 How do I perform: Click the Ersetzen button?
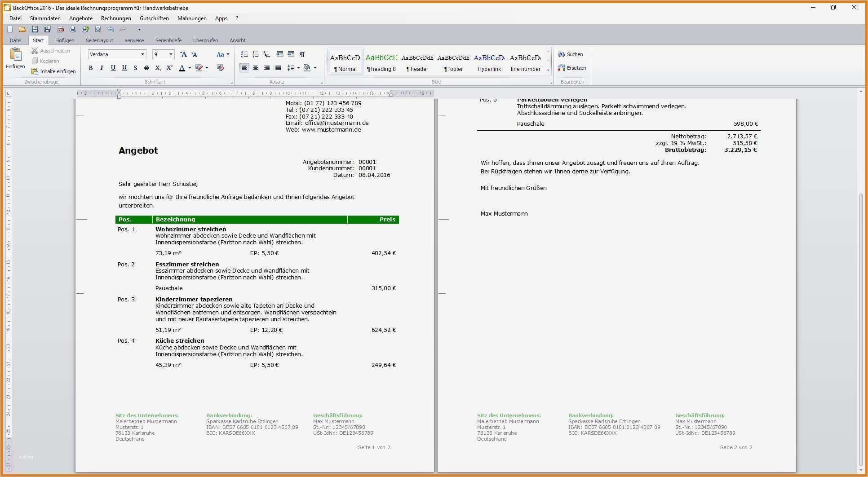572,68
